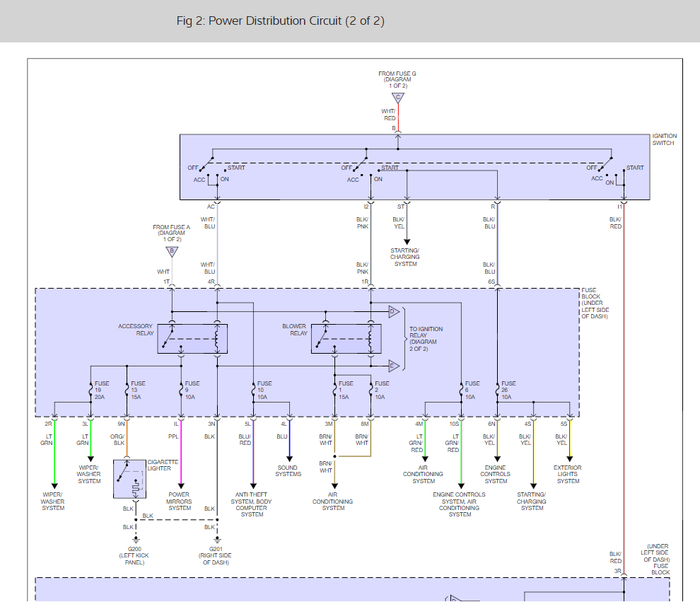This screenshot has height=602, width=700.
Task: Click the G201 ground symbol
Action: tap(217, 539)
